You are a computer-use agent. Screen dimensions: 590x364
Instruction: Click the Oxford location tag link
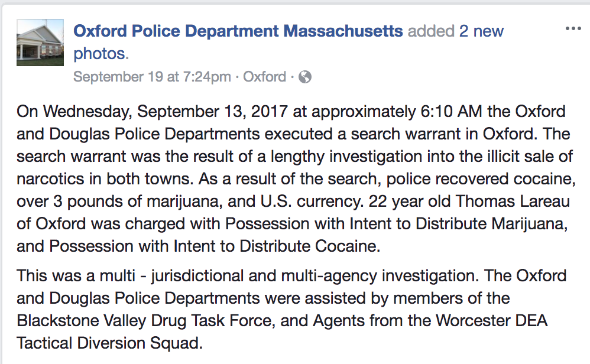264,77
